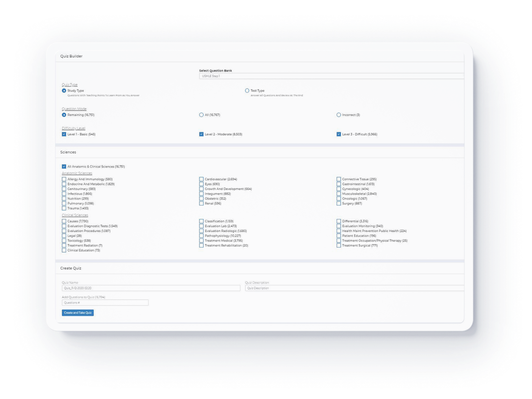Check Nutrition (299) checkbox

[x=64, y=199]
